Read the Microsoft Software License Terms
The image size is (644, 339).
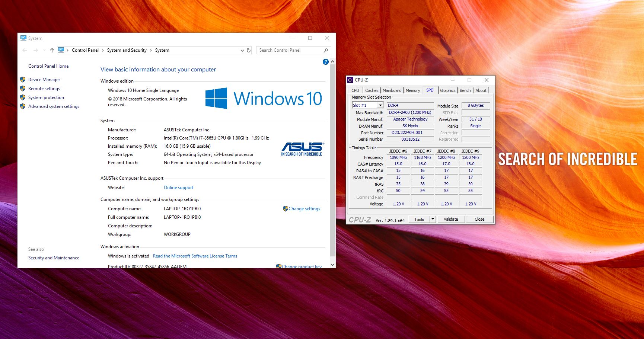[x=195, y=256]
